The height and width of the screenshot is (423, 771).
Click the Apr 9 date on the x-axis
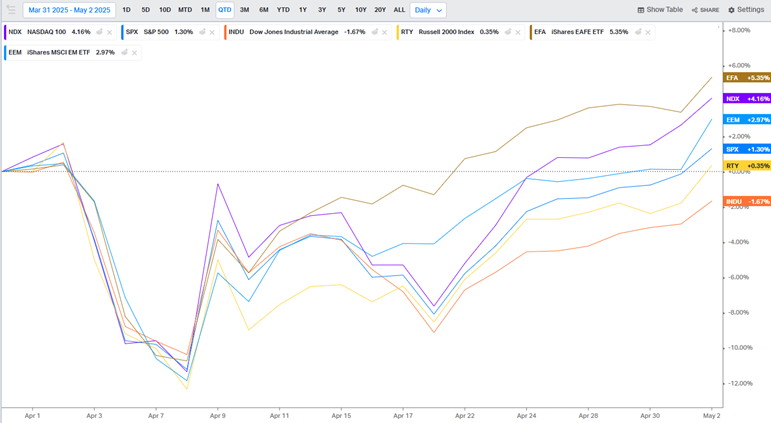tap(218, 416)
